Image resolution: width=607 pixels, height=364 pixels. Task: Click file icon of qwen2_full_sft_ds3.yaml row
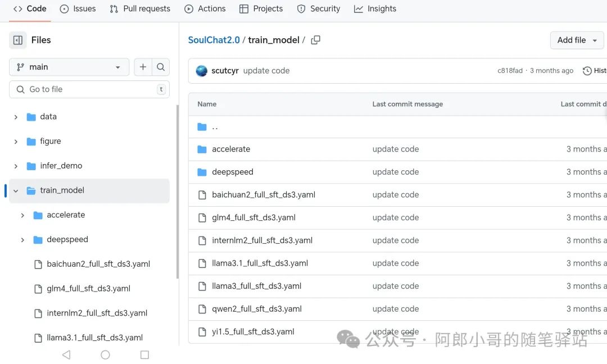202,309
